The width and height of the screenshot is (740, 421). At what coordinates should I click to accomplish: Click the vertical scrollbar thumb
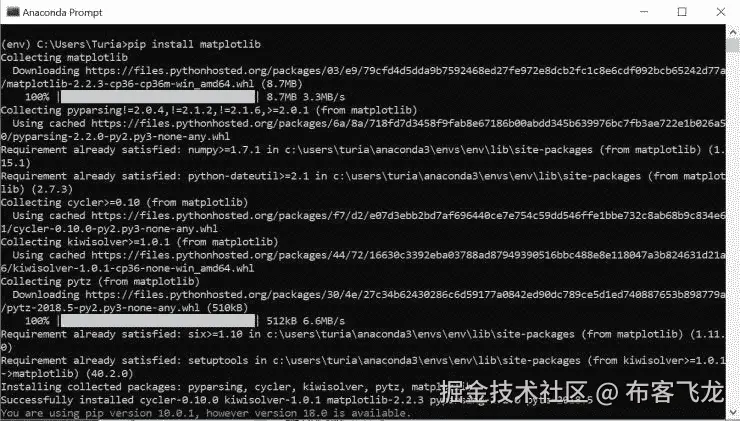point(733,46)
